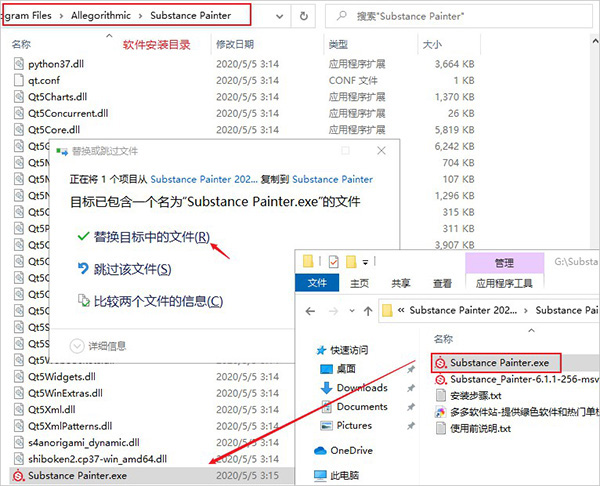Click scrollbar up arrow of main window

pyautogui.click(x=595, y=41)
